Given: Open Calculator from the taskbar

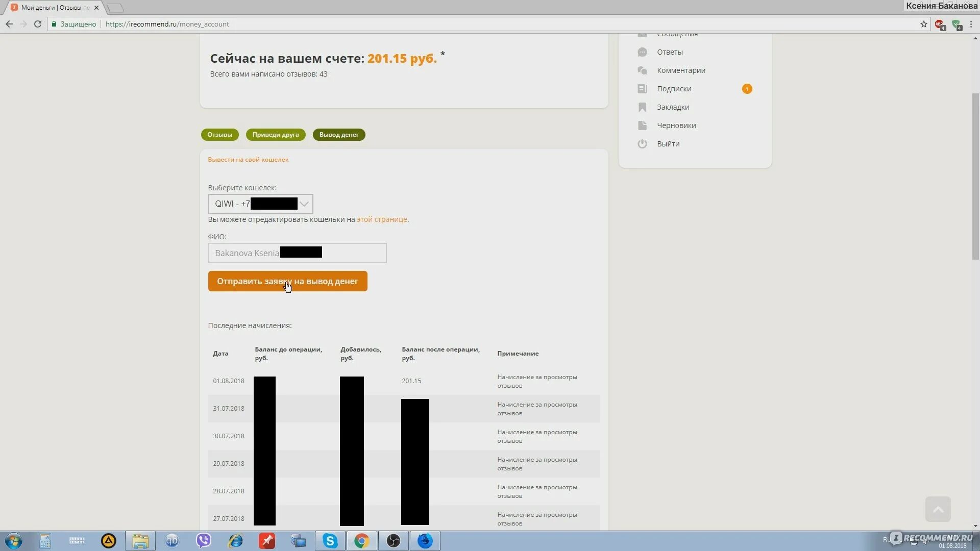Looking at the screenshot, I should [45, 541].
